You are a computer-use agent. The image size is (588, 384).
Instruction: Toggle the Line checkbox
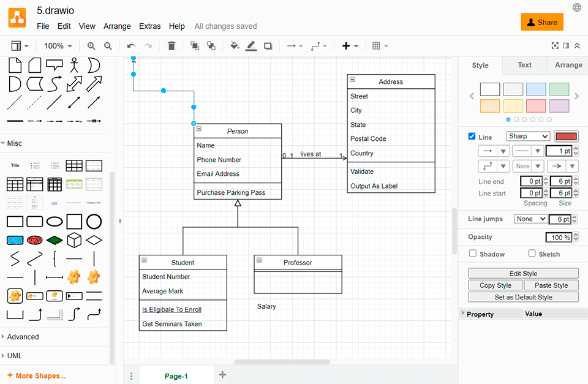tap(472, 137)
